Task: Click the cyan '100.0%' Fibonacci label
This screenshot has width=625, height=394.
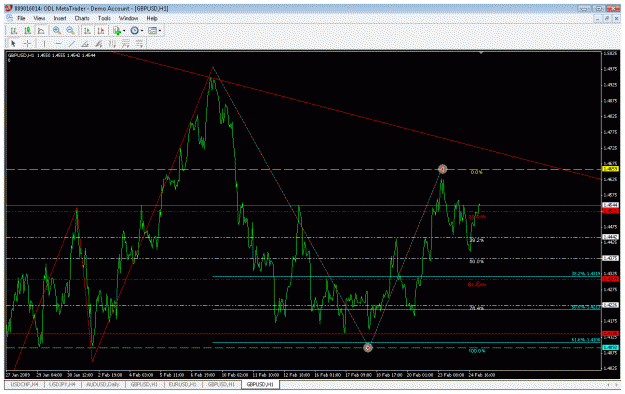Action: tap(477, 351)
